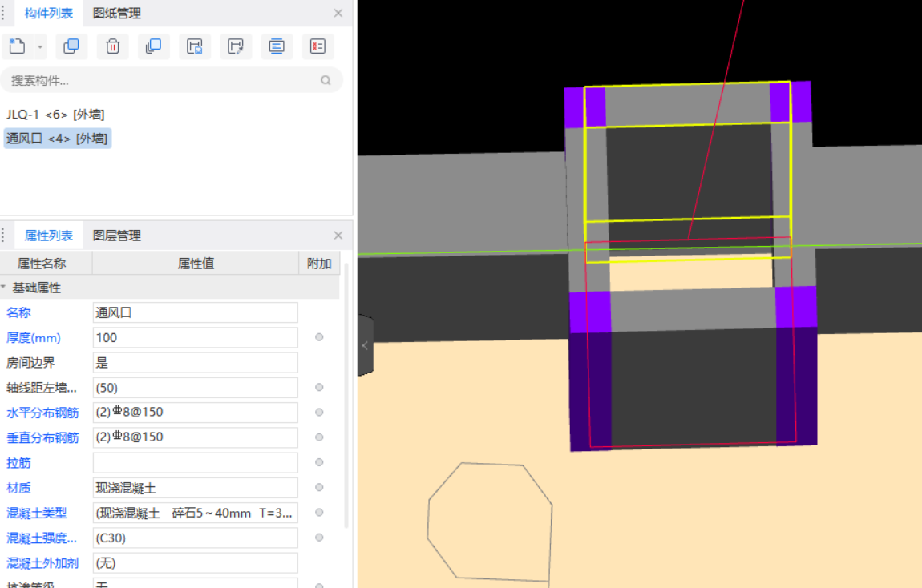The image size is (922, 588).
Task: Click the Delete component trash icon
Action: [x=112, y=46]
